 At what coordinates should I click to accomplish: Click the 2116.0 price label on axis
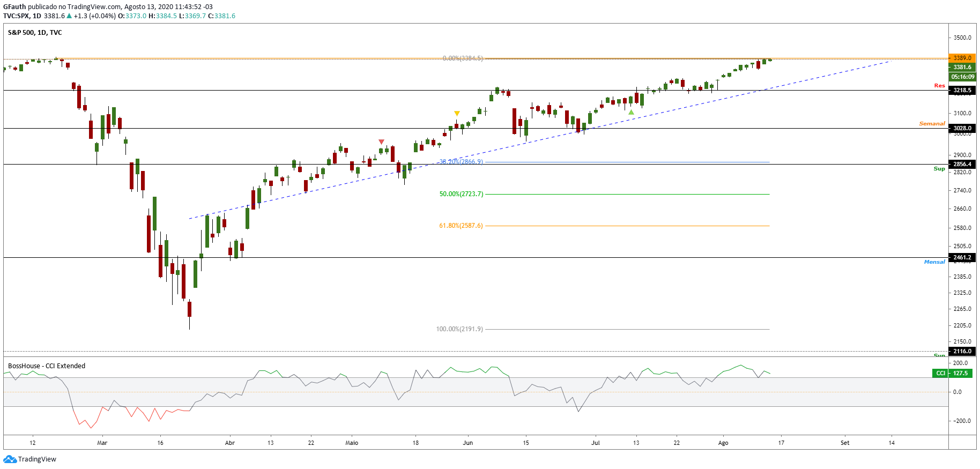(962, 351)
